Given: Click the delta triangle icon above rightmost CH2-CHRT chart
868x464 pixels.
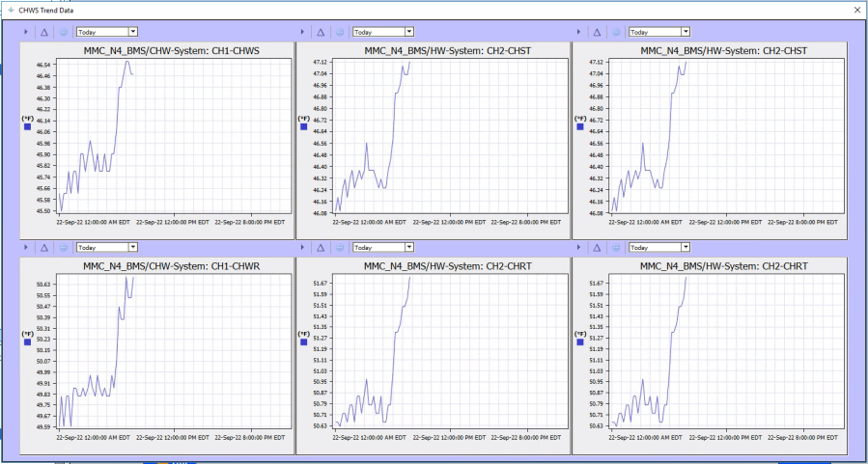Looking at the screenshot, I should pos(597,247).
